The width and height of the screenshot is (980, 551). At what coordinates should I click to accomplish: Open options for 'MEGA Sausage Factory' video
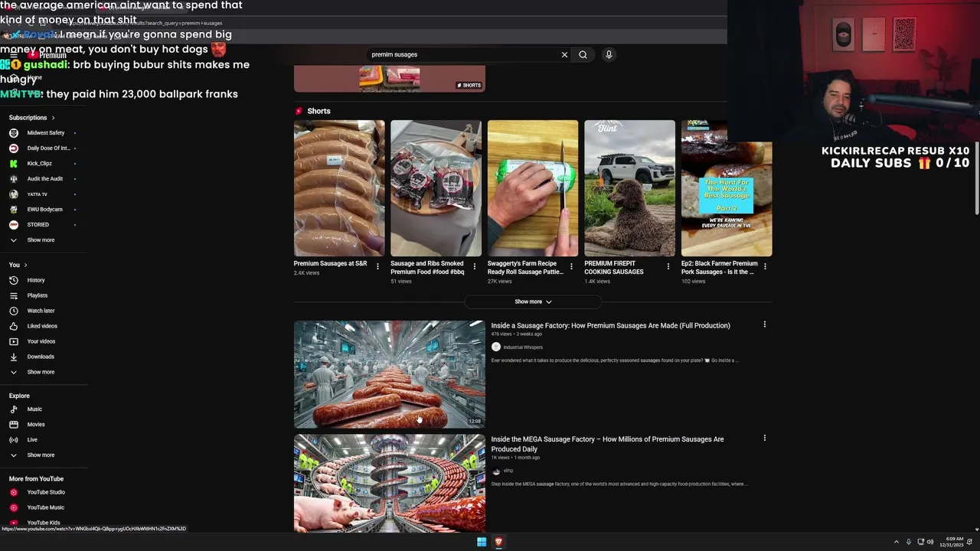point(764,439)
